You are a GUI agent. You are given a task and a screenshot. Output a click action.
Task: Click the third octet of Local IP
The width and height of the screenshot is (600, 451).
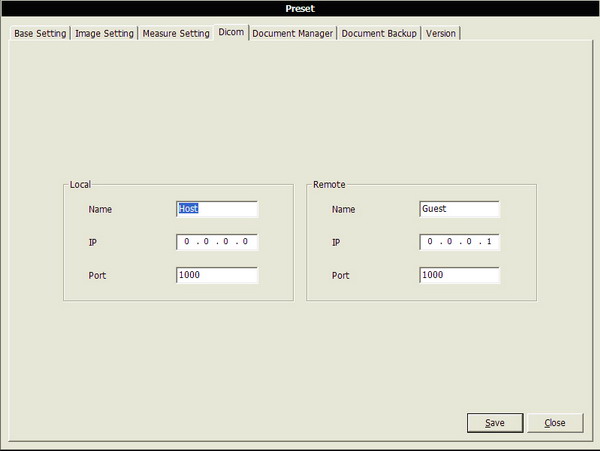[226, 242]
